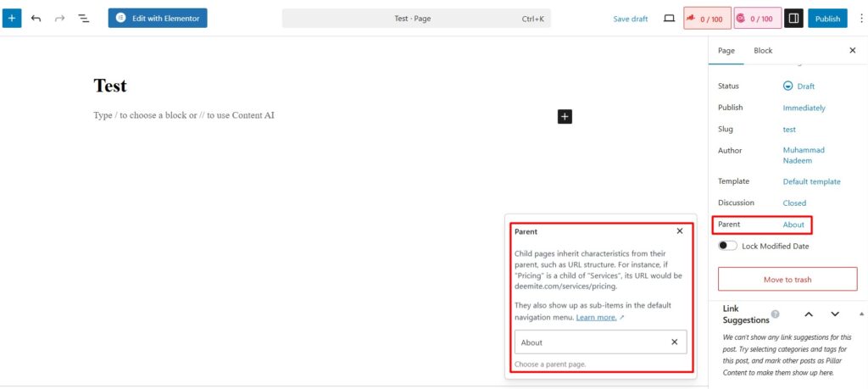Screen dimensions: 868x389
Task: Open the Parent About setting
Action: point(793,225)
